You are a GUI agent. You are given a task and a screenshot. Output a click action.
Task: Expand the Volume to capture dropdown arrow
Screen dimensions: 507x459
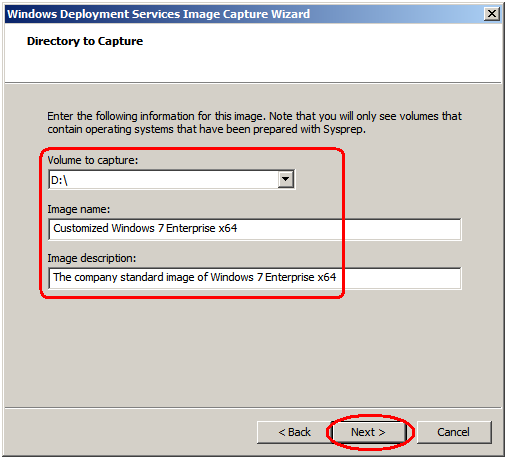tap(285, 179)
